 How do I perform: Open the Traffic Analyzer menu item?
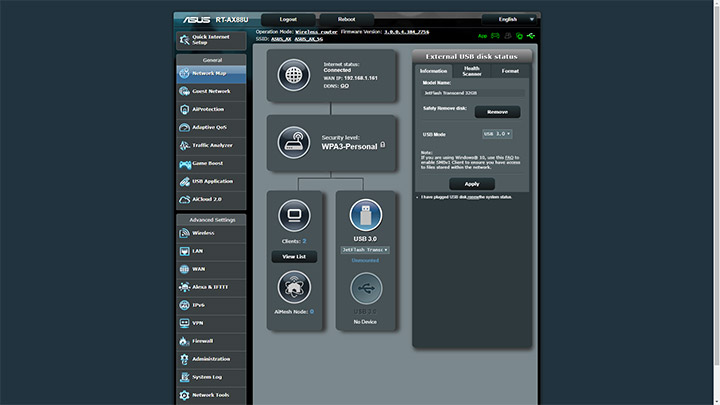click(211, 145)
